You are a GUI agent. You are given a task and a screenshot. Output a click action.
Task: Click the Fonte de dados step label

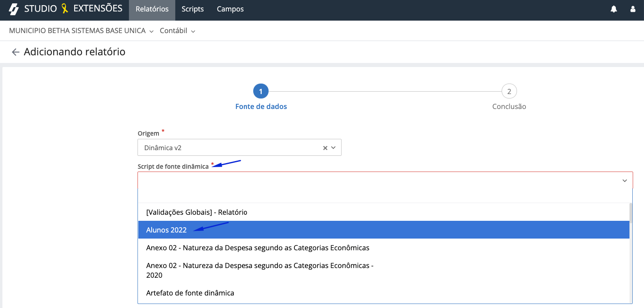[261, 107]
